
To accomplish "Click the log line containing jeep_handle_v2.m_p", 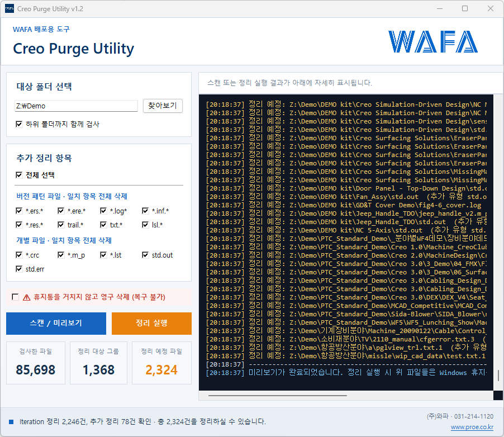I will (346, 213).
